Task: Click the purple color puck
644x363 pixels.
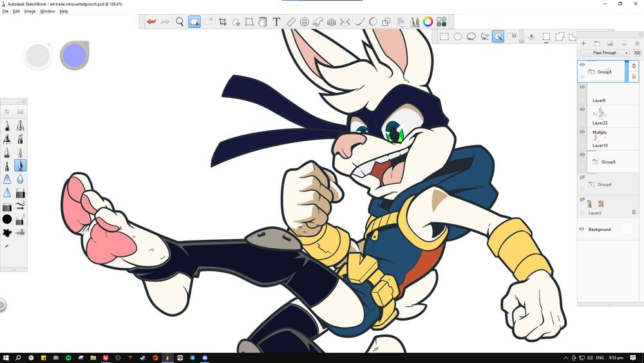Action: [x=74, y=55]
